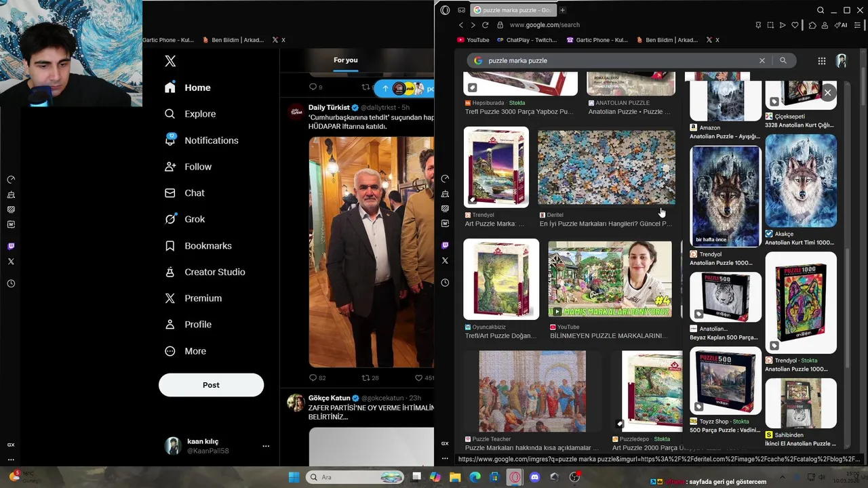
Task: Select the puzzle marka puzzle browser tab
Action: point(513,10)
